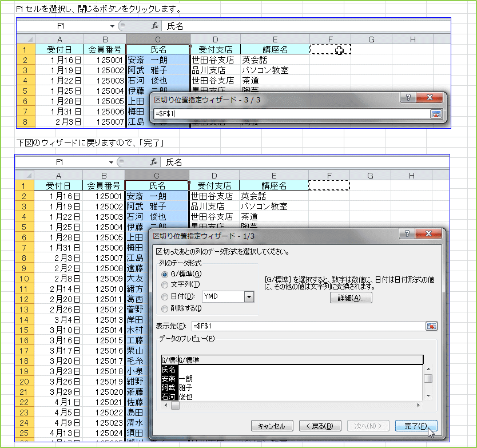The height and width of the screenshot is (448, 477).
Task: Click the 受付日 header cell in upper sheet
Action: click(59, 49)
